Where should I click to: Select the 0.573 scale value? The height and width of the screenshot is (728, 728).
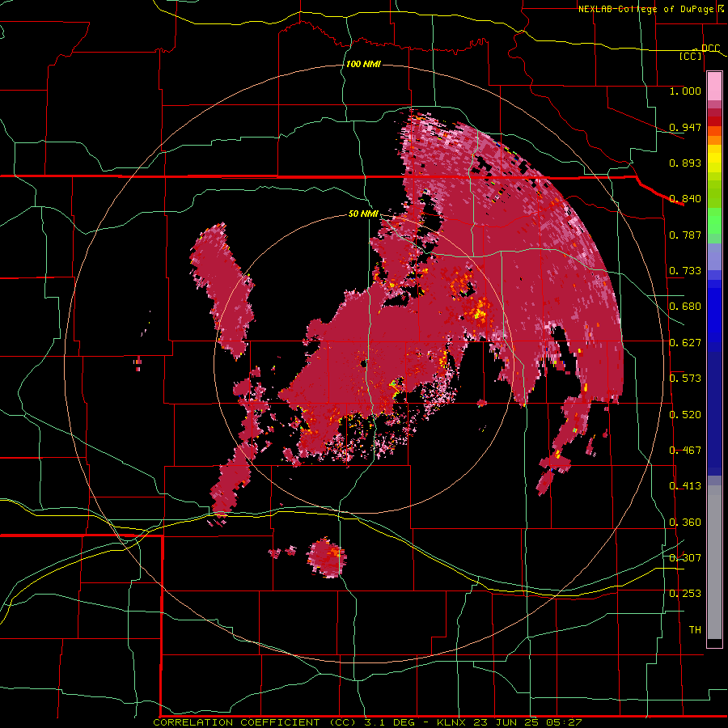tap(685, 379)
